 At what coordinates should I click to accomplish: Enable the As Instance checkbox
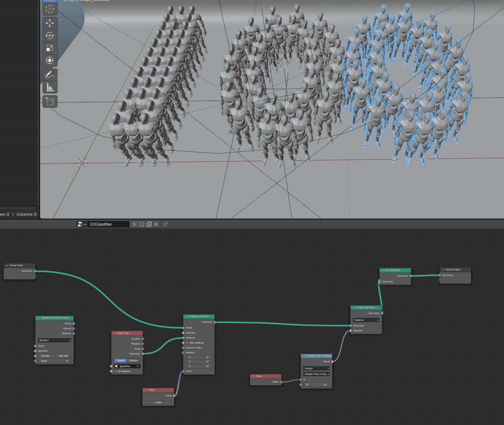click(115, 371)
